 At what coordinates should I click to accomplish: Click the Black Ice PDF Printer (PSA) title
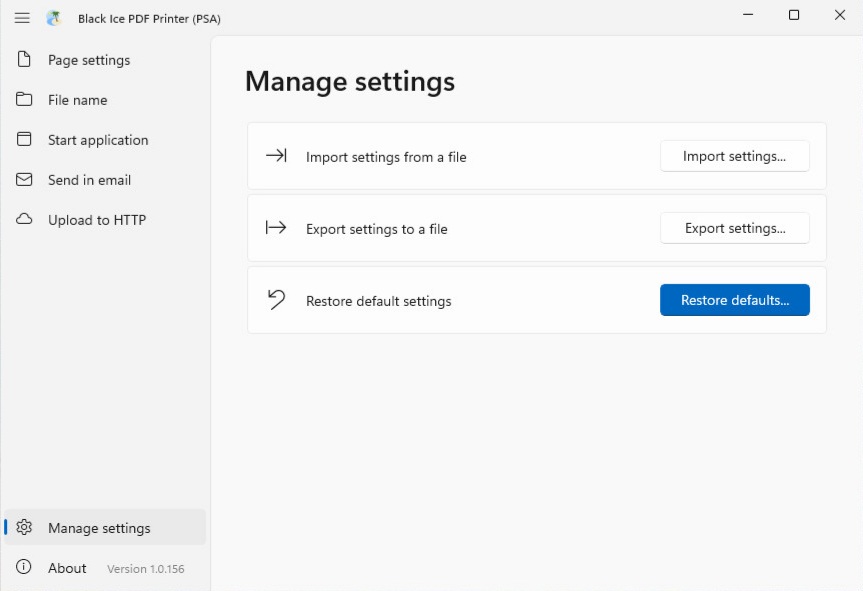[x=149, y=19]
